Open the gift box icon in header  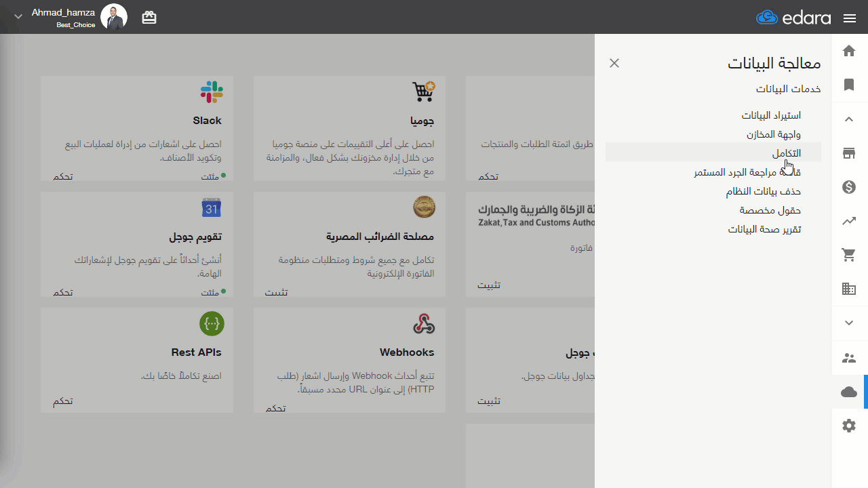click(x=149, y=18)
